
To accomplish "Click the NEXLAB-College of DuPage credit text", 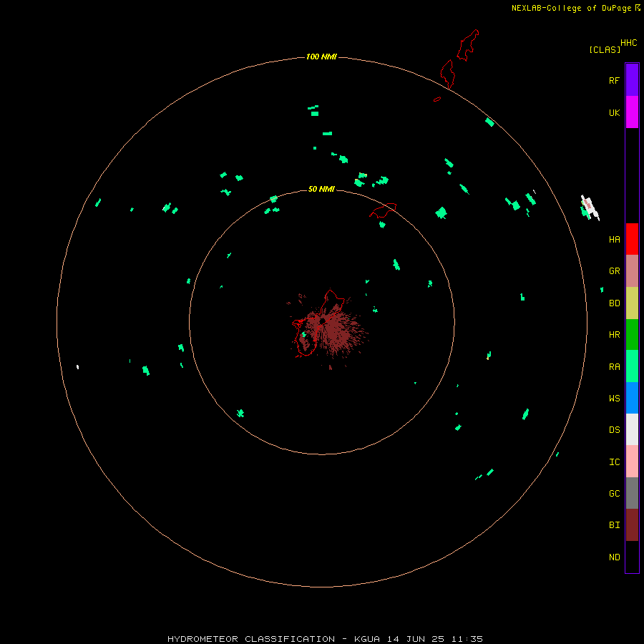I will point(571,8).
